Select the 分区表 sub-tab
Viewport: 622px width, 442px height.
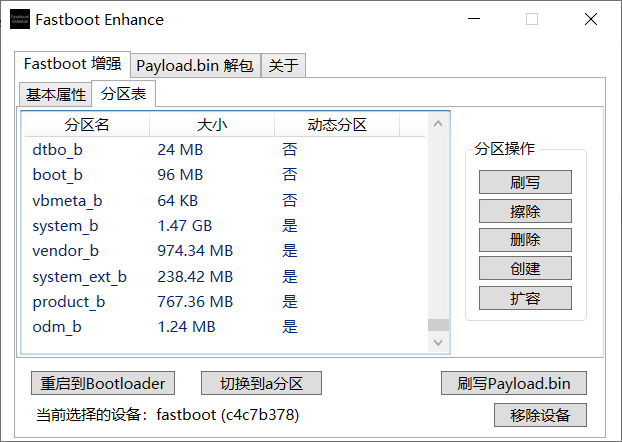123,94
